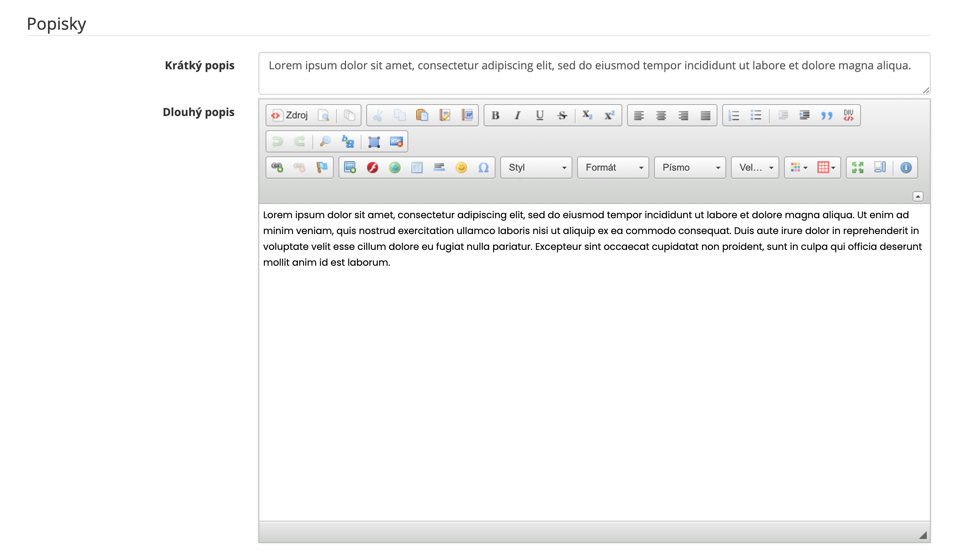Click the Increase indent icon
The image size is (964, 560).
pyautogui.click(x=805, y=115)
